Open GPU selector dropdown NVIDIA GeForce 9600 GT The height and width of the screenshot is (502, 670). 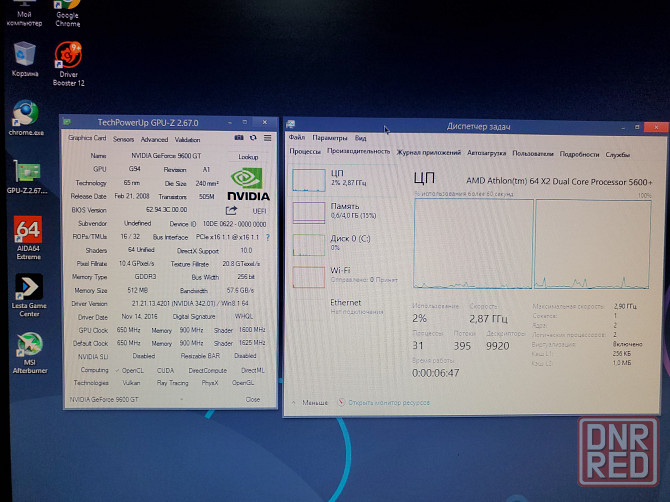(x=125, y=399)
